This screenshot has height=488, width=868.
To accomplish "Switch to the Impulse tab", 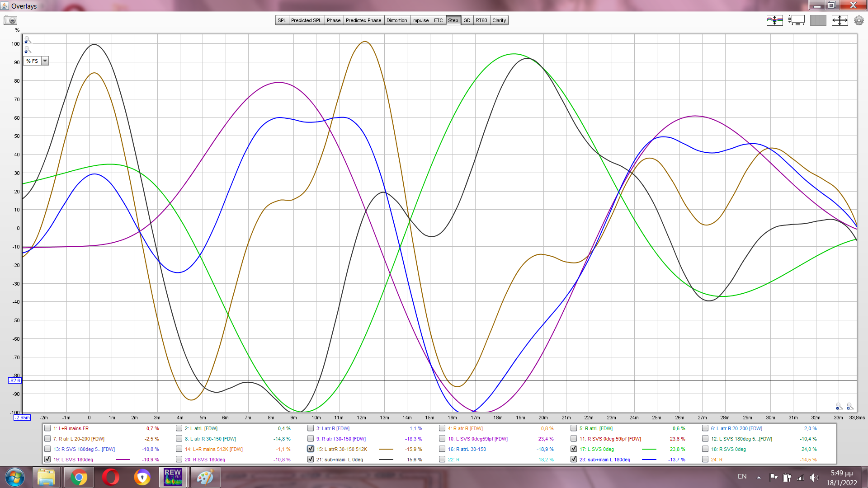I will click(420, 20).
